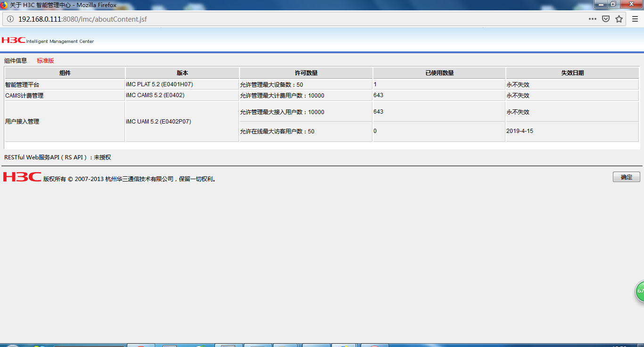The width and height of the screenshot is (644, 347).
Task: Click the red 标准版 label
Action: [x=45, y=61]
